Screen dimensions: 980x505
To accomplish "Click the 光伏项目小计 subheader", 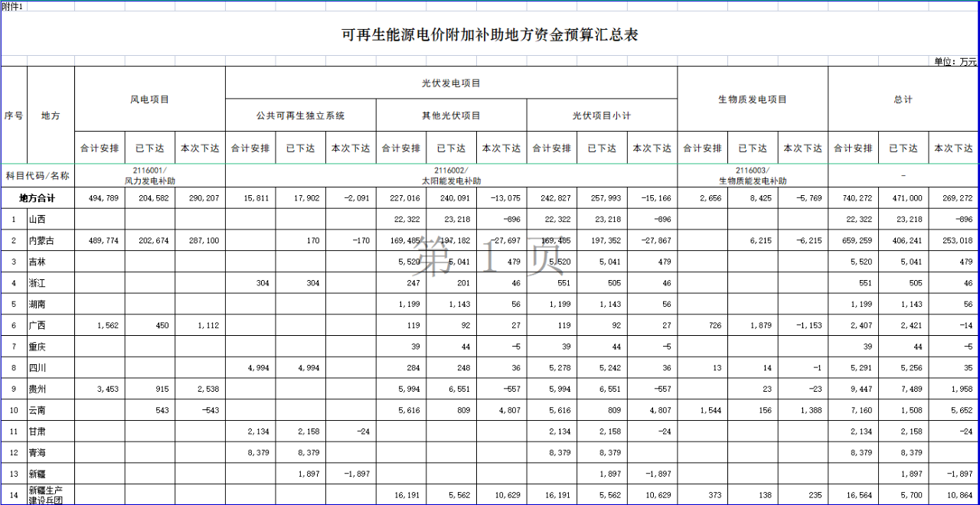I will (x=602, y=116).
